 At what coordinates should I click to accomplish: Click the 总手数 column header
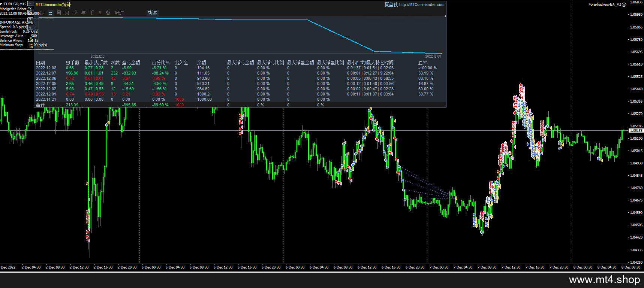(x=73, y=63)
